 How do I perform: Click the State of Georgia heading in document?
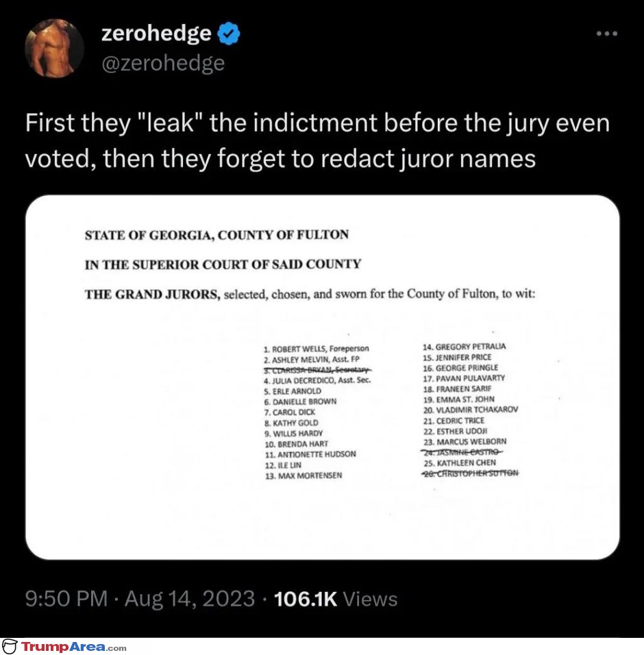click(216, 235)
